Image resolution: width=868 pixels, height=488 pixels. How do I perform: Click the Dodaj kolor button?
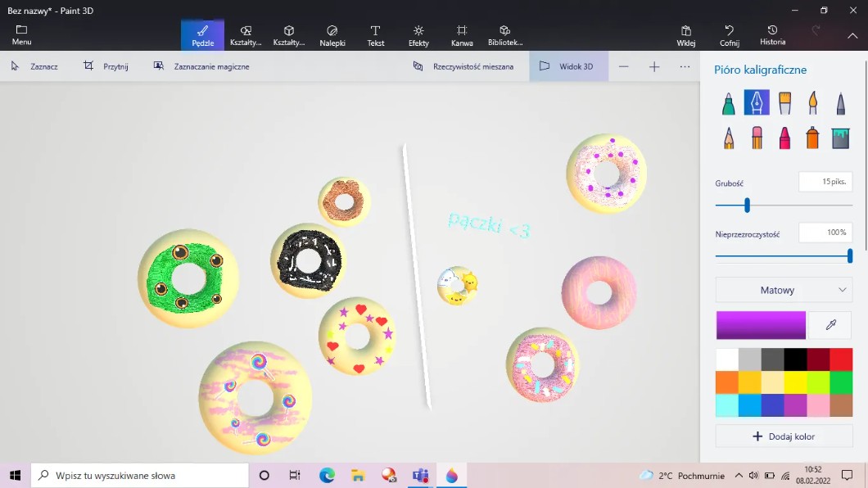point(784,436)
